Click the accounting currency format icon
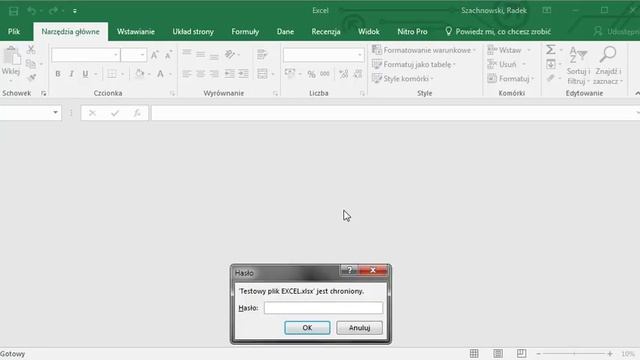This screenshot has width=640, height=360. coord(290,74)
